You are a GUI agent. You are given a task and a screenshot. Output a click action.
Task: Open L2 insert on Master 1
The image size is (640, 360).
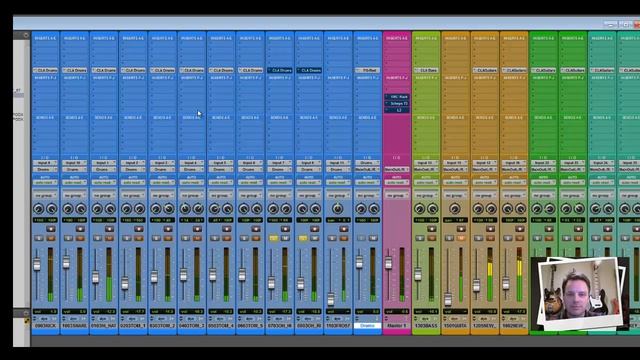tap(396, 110)
